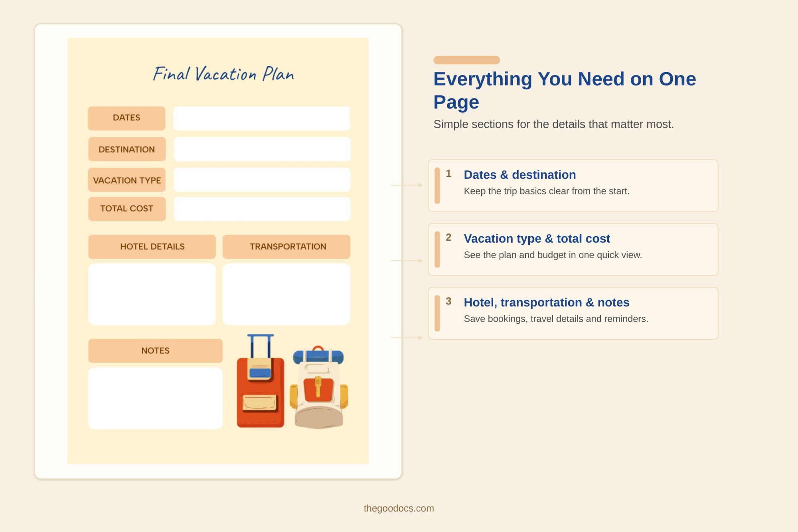This screenshot has height=532, width=798.
Task: Select the NOTES section header
Action: [x=155, y=350]
